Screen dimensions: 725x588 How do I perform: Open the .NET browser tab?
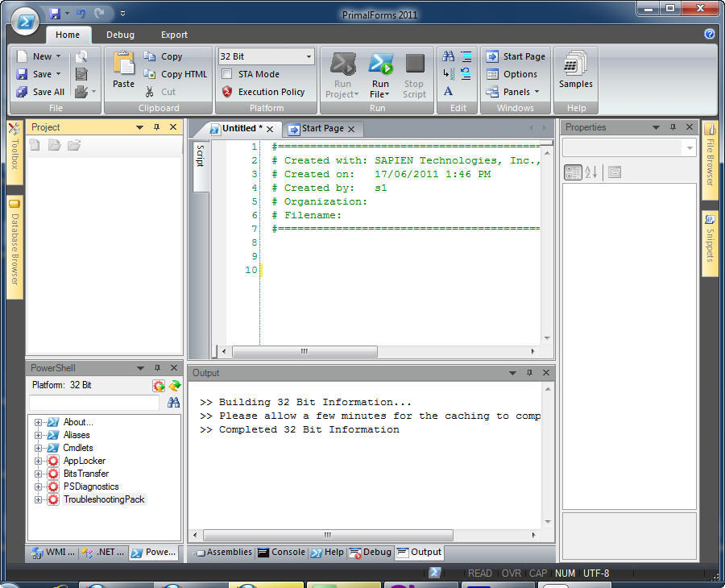coord(102,553)
